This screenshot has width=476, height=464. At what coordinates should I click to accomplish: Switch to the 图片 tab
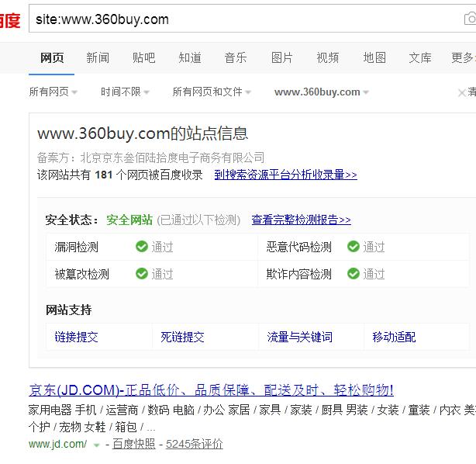pos(282,57)
